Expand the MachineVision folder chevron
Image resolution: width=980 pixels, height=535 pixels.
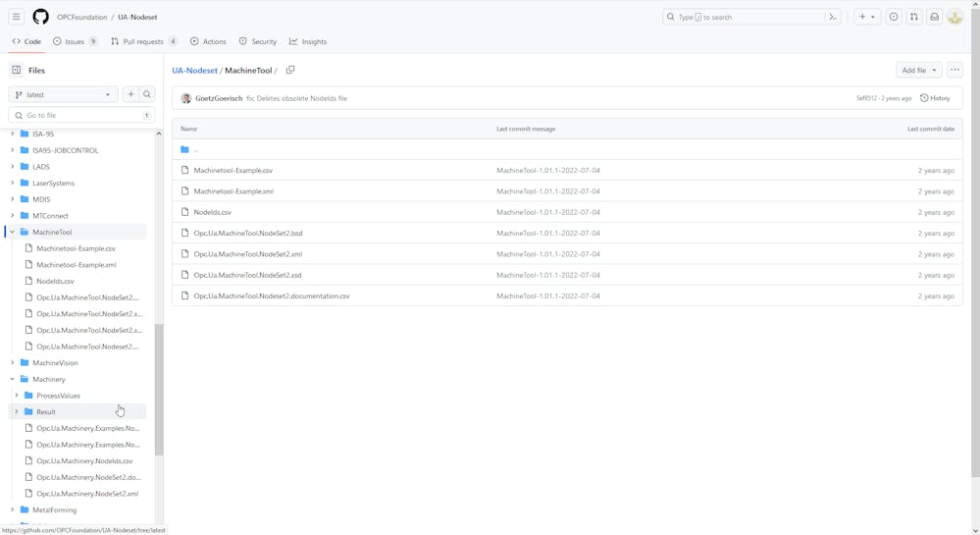[x=13, y=363]
